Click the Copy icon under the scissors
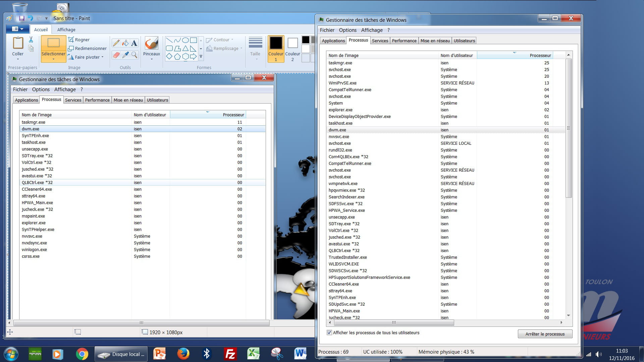This screenshot has height=362, width=644. click(31, 49)
